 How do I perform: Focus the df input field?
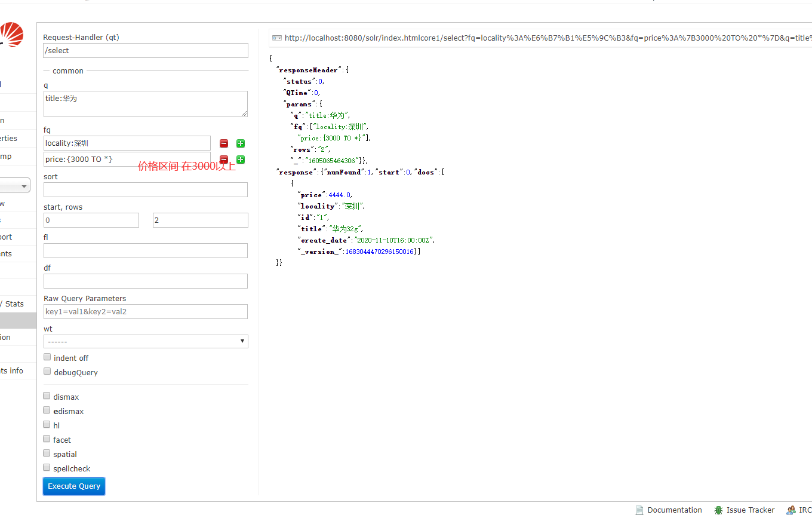[x=146, y=281]
